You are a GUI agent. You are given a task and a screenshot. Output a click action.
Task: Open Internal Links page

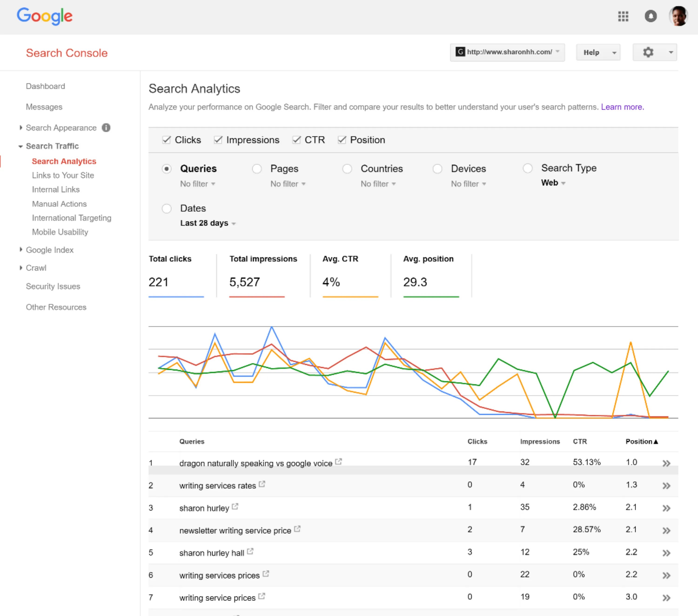(56, 190)
